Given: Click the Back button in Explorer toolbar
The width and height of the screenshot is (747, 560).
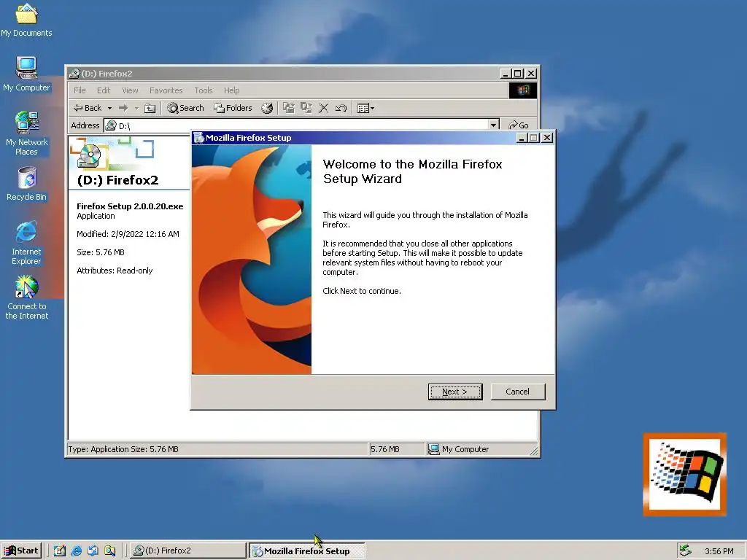Looking at the screenshot, I should pyautogui.click(x=88, y=108).
